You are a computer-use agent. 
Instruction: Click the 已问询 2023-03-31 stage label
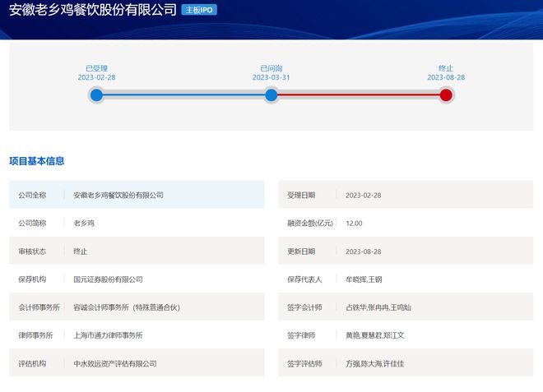click(x=271, y=72)
